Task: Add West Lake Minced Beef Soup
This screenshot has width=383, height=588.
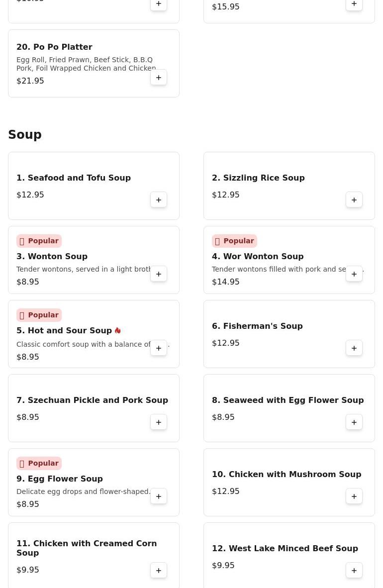Action: pyautogui.click(x=354, y=571)
